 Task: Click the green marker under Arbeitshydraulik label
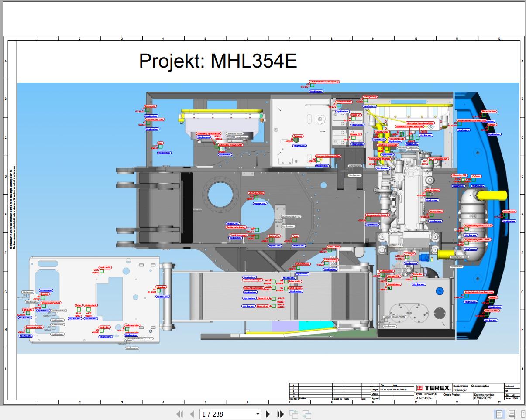pos(89,309)
